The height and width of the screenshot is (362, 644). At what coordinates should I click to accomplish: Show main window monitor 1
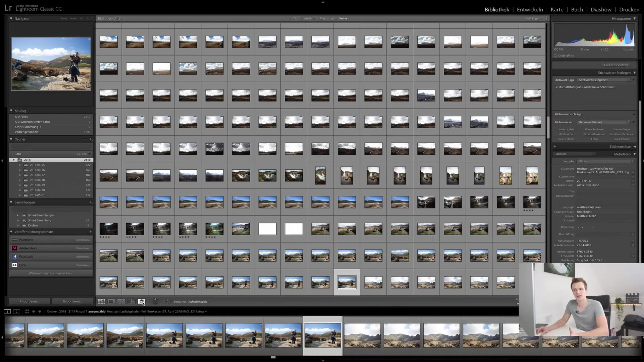[x=7, y=311]
